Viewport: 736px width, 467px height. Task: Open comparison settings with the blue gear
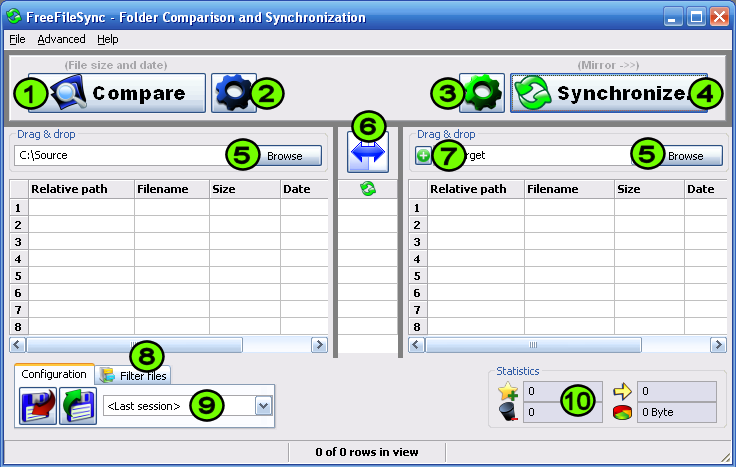click(232, 93)
